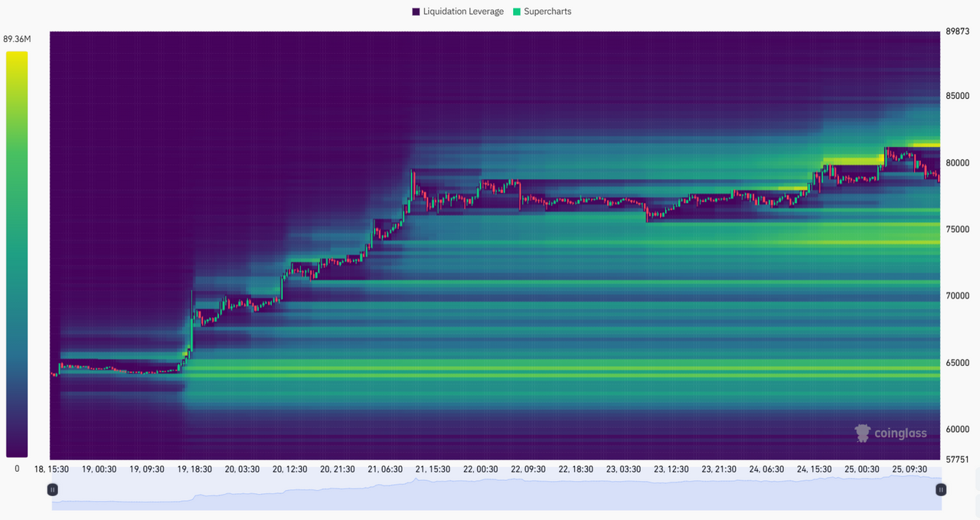Click the 85000 price axis label

point(959,96)
